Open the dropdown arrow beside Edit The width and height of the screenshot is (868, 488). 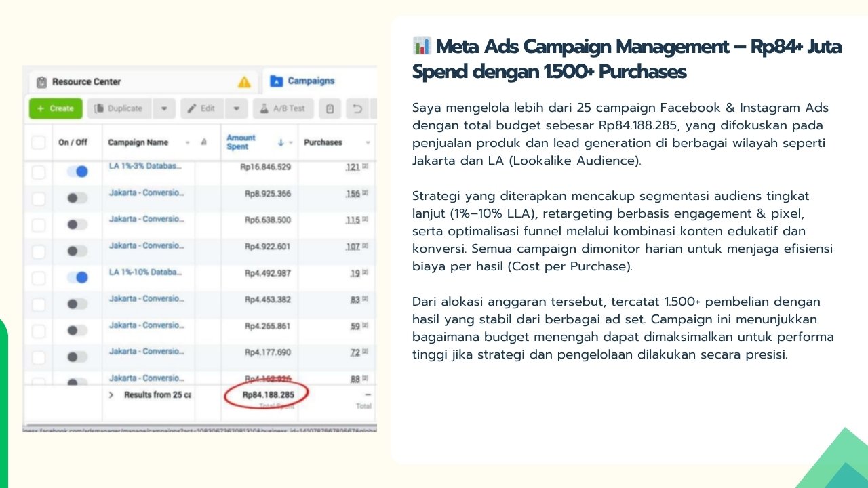tap(236, 108)
